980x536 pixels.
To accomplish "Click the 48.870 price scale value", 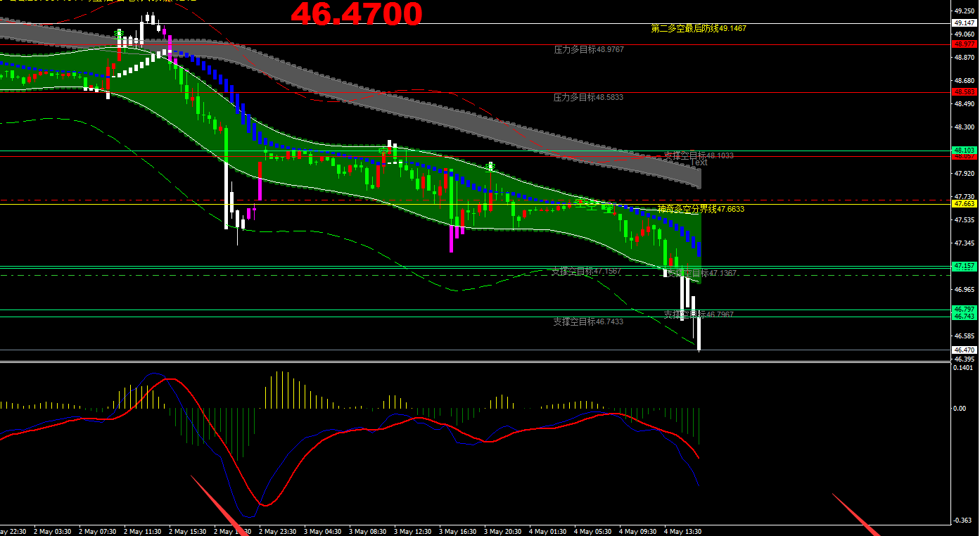I will tap(964, 58).
